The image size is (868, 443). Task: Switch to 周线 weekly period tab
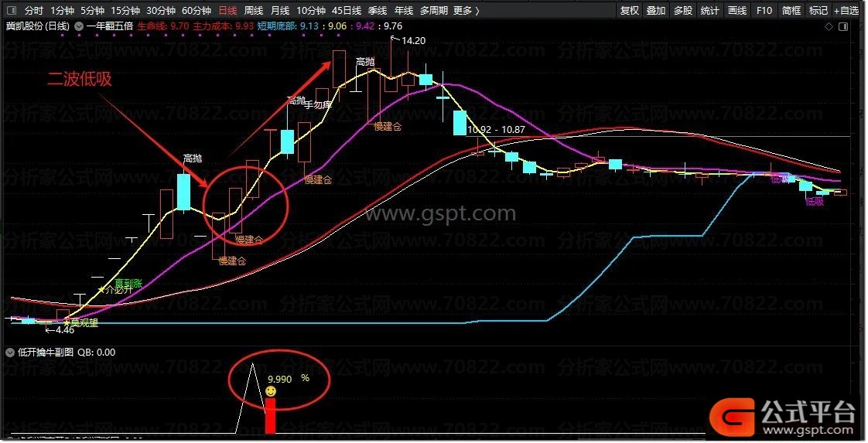[254, 11]
